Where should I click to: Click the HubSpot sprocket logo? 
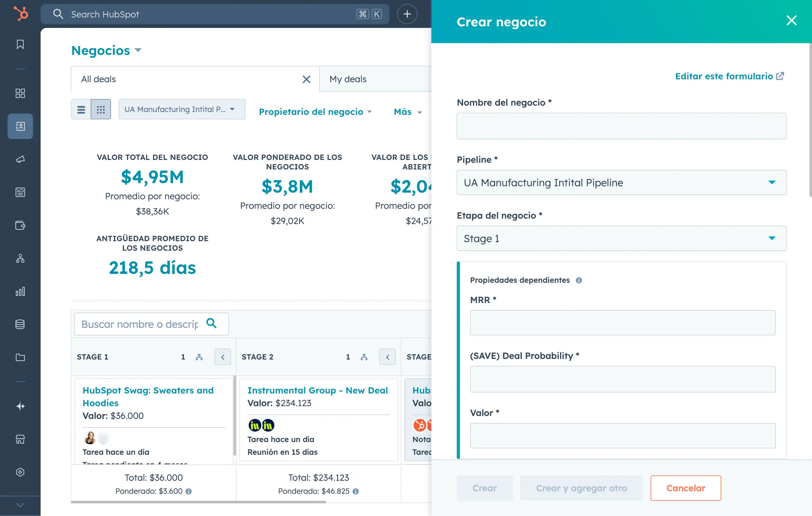tap(21, 14)
